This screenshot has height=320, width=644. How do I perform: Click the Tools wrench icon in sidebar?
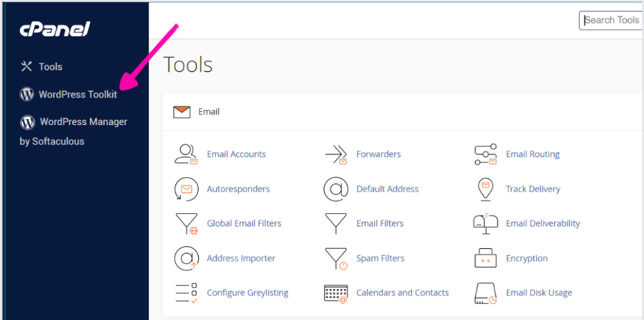click(x=26, y=66)
